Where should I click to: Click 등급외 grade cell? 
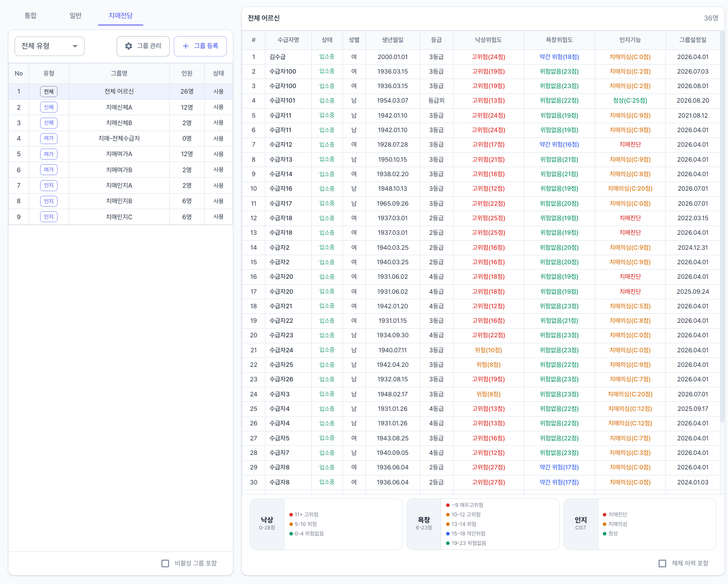(436, 101)
